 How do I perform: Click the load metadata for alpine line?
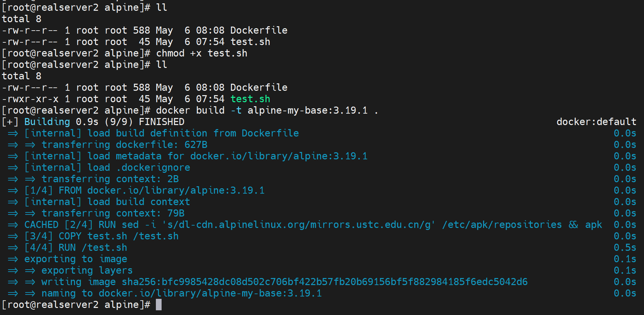pos(196,156)
